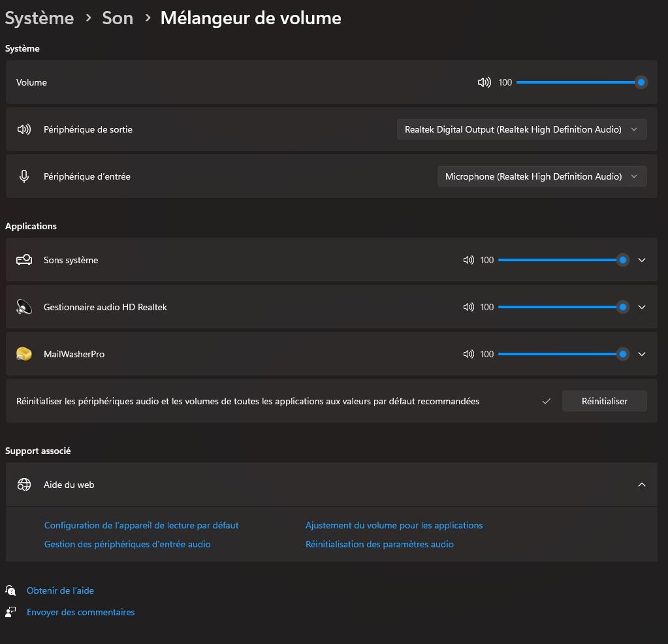This screenshot has width=668, height=644.
Task: Click the Périphérique d'entrée microphone icon
Action: (x=24, y=176)
